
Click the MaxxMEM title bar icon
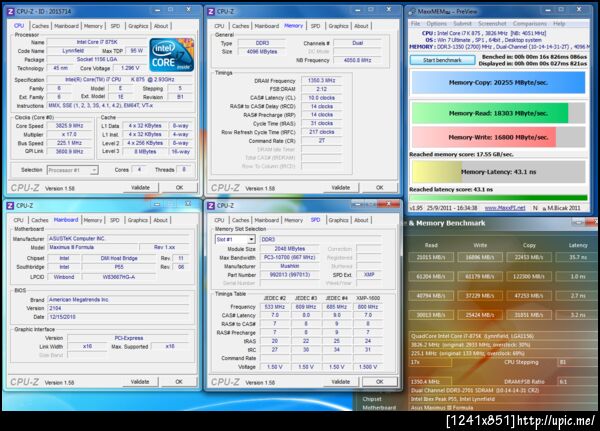coord(412,11)
